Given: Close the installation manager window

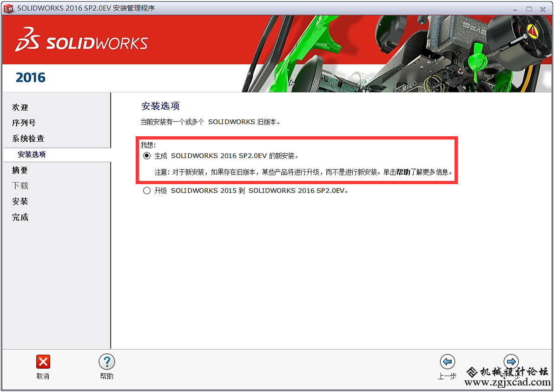Looking at the screenshot, I should coord(543,9).
